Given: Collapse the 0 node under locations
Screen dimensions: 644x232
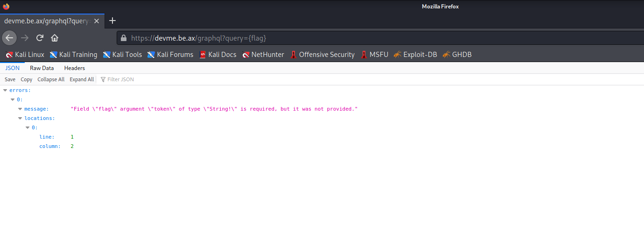Looking at the screenshot, I should click(28, 127).
